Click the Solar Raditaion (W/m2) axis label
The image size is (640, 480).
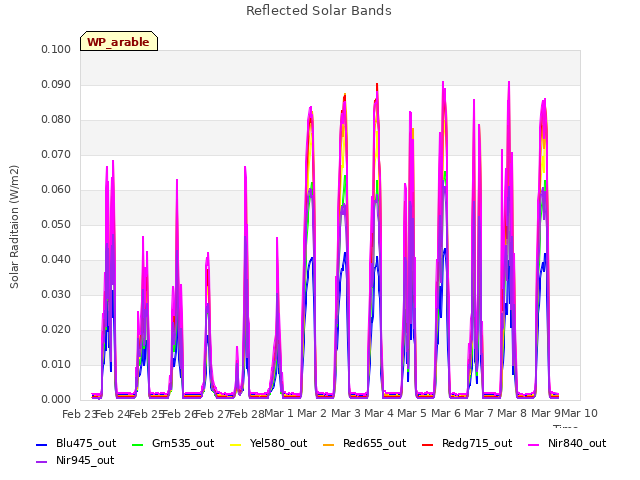(x=14, y=227)
